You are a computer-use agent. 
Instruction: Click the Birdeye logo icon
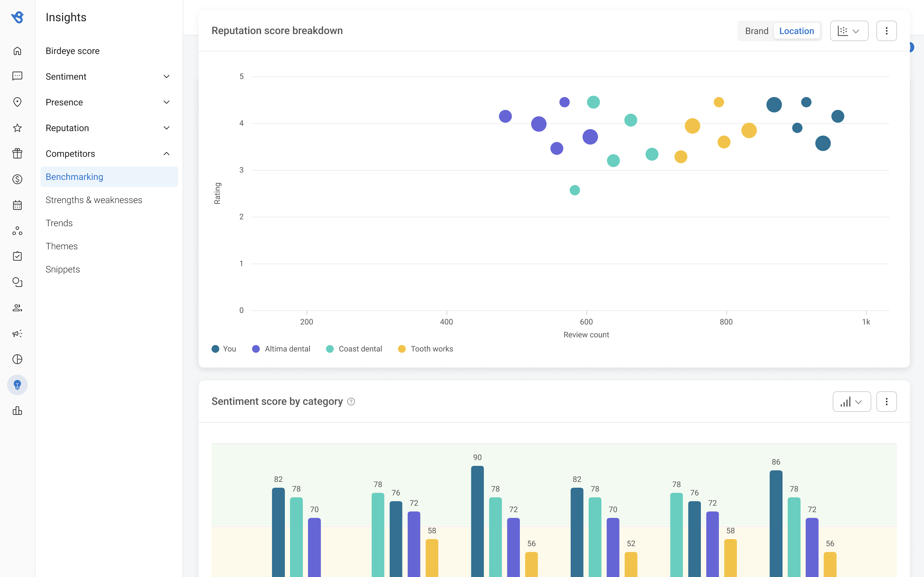[x=17, y=17]
